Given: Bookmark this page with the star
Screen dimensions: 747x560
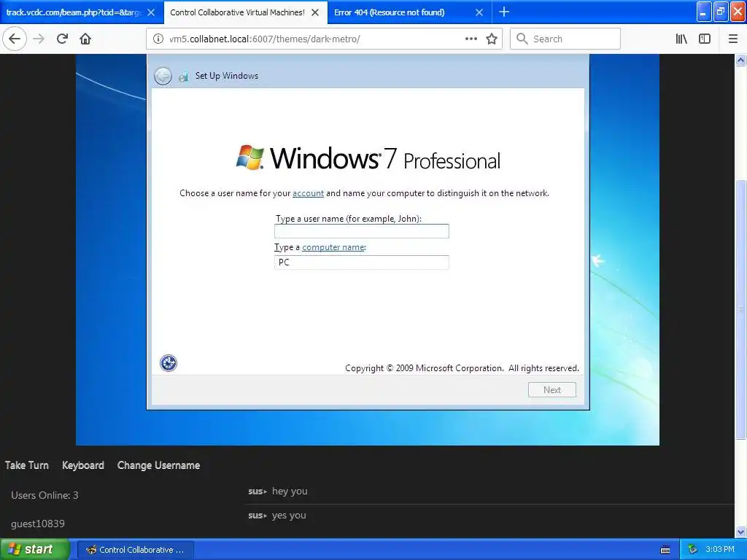Looking at the screenshot, I should [492, 39].
